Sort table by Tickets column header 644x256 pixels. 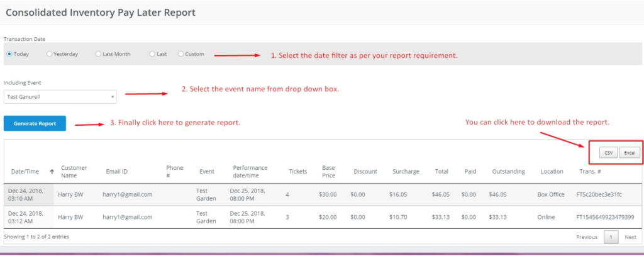tap(297, 171)
